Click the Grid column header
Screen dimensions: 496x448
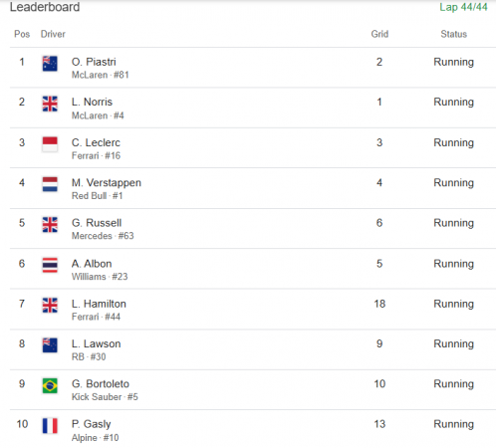(x=379, y=34)
